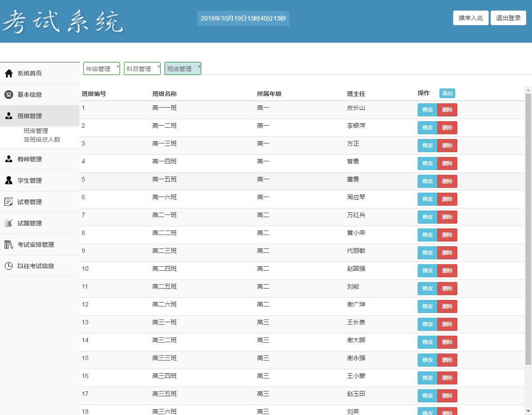532x415 pixels.
Task: Select the 班级管理 person icon
Action: 8,116
